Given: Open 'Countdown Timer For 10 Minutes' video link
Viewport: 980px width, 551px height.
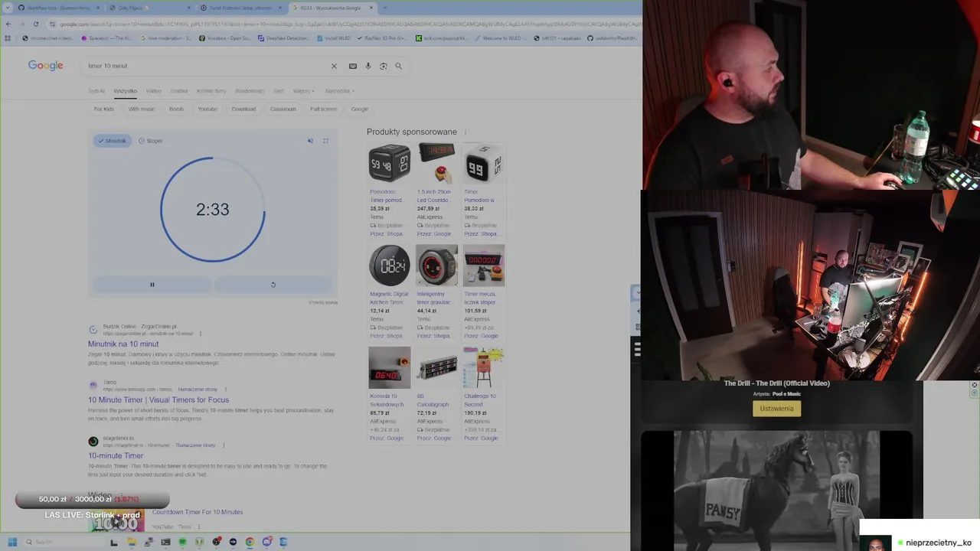Looking at the screenshot, I should pos(198,512).
